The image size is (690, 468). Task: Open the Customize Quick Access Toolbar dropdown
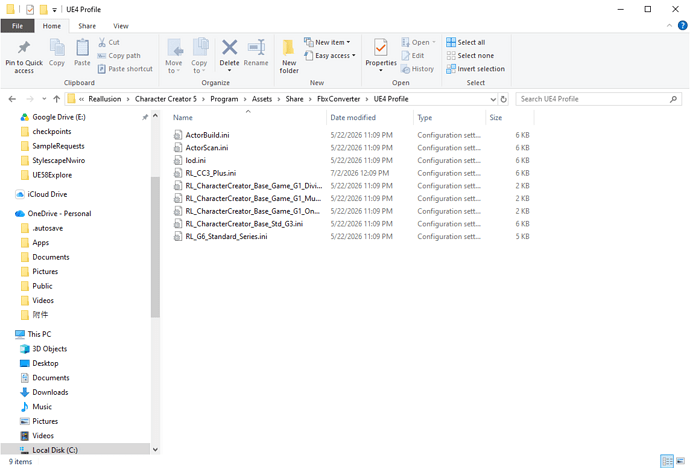[55, 10]
